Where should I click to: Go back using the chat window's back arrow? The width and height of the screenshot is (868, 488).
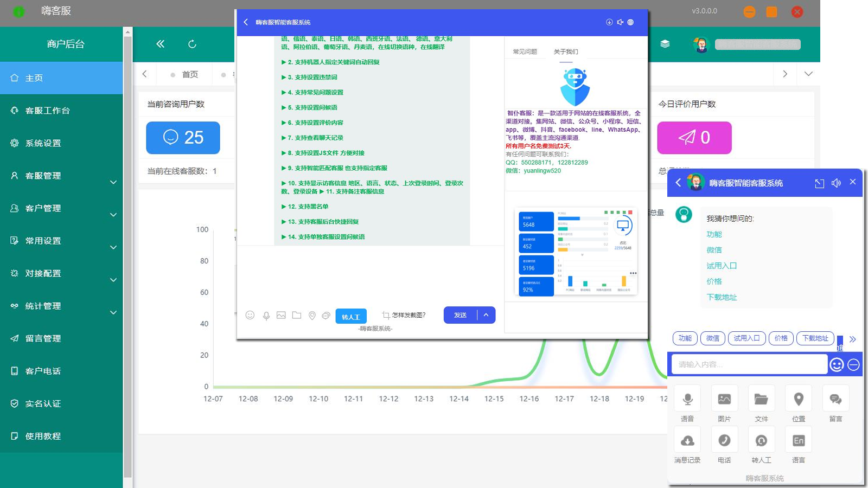click(246, 22)
